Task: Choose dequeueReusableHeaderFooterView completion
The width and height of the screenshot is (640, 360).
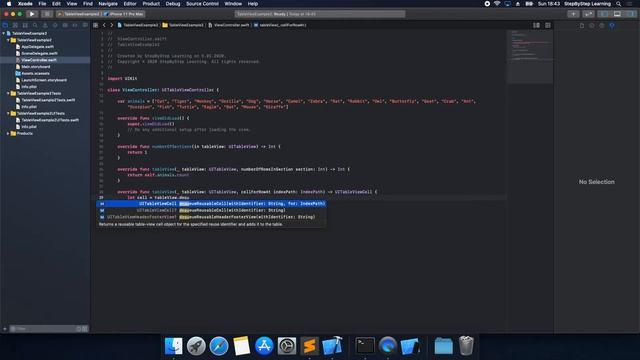Action: [x=211, y=217]
